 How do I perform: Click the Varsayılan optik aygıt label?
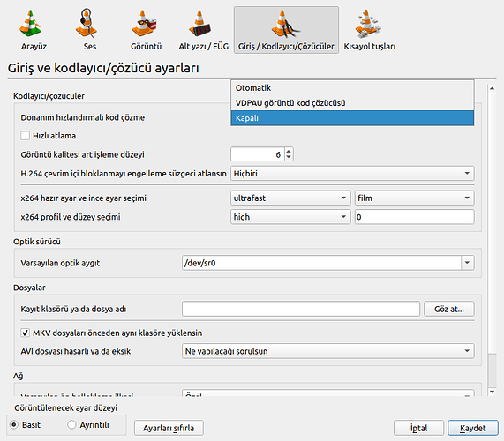pyautogui.click(x=60, y=263)
